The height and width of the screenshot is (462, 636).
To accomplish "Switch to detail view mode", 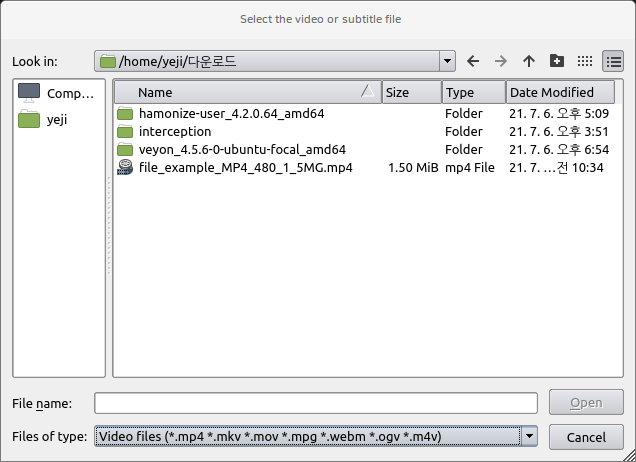I will pos(612,61).
